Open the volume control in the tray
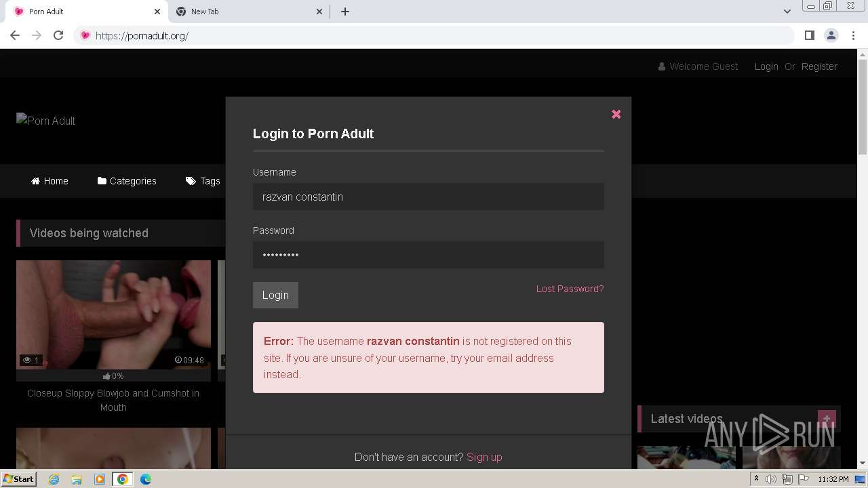This screenshot has height=488, width=868. (771, 479)
